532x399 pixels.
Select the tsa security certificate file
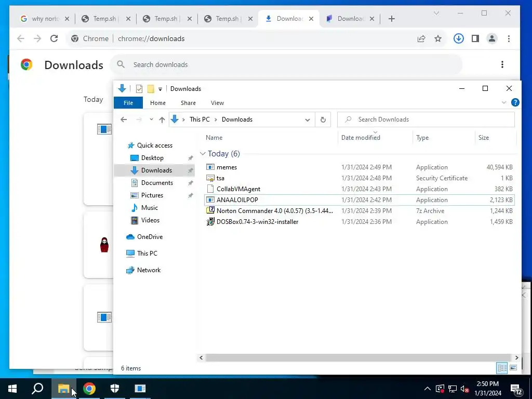(360, 178)
